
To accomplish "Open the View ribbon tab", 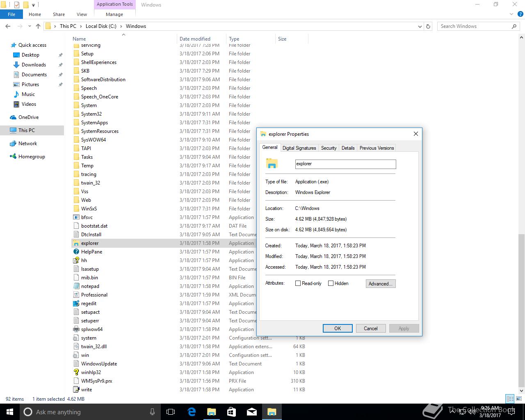I will tap(82, 14).
